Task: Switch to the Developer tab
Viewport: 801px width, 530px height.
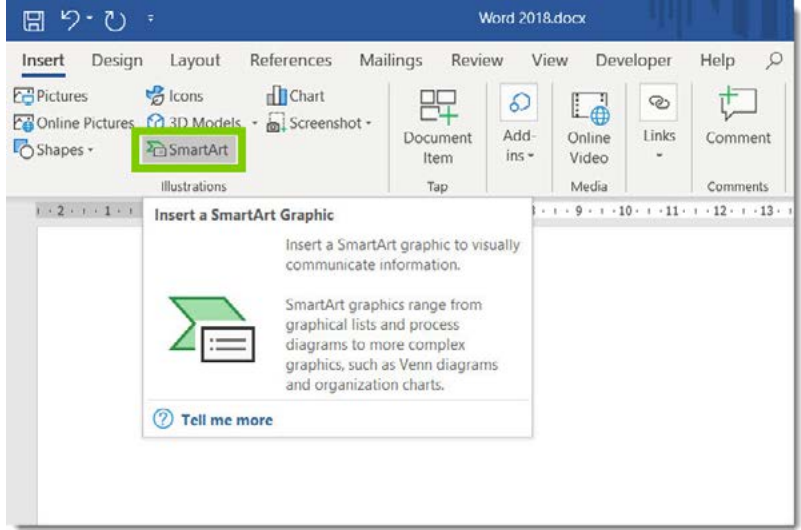Action: click(633, 60)
